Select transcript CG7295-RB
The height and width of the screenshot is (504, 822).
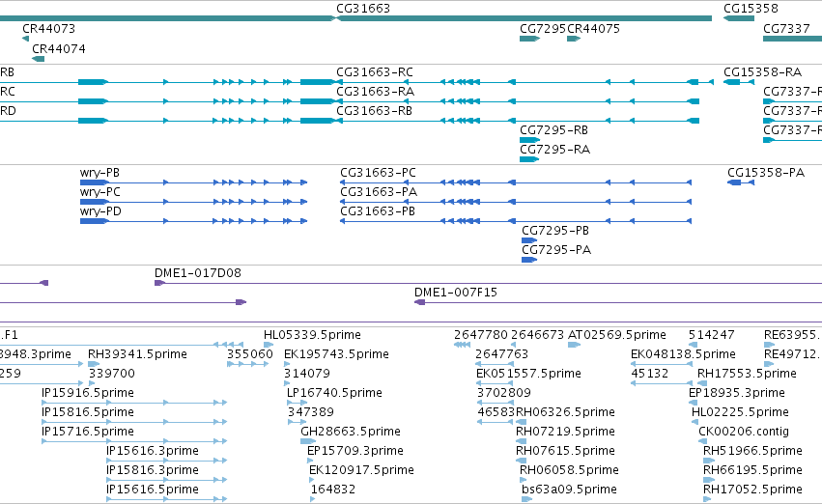553,130
